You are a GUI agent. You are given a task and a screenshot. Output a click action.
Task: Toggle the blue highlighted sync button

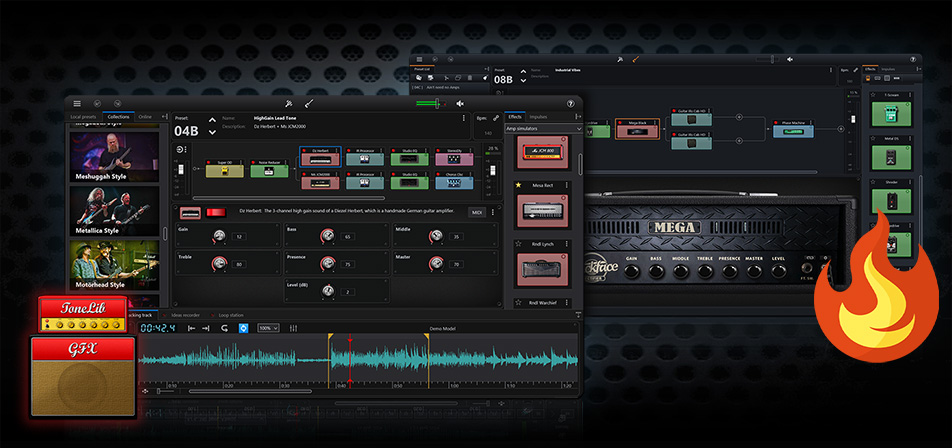click(243, 328)
